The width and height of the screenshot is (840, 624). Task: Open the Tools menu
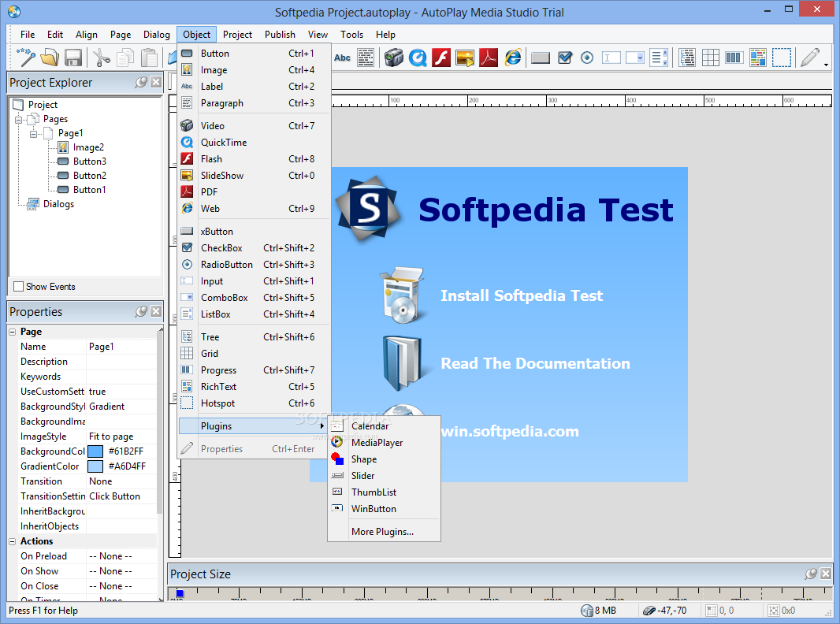[x=351, y=35]
